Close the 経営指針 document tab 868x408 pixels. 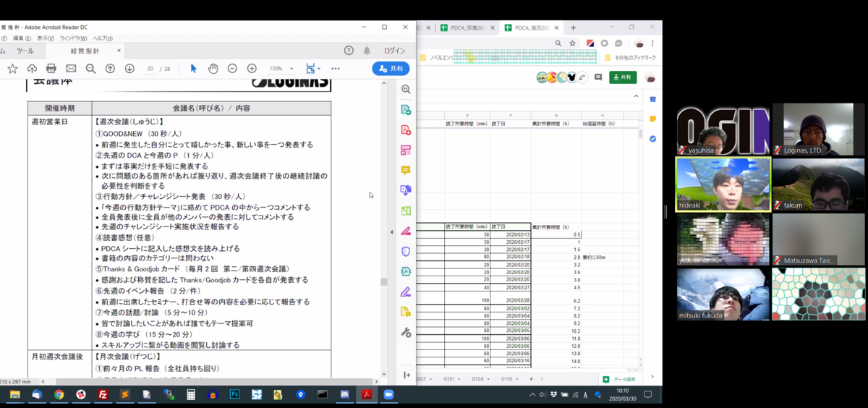(120, 51)
